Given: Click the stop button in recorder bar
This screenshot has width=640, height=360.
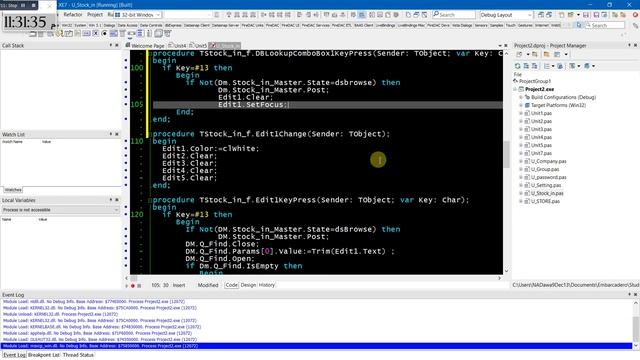Looking at the screenshot, I should pos(33,5).
